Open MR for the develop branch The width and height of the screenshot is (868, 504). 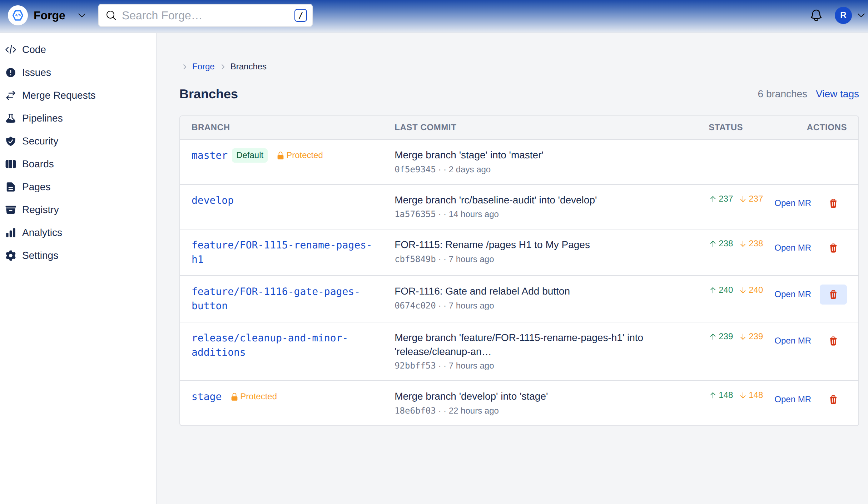793,203
